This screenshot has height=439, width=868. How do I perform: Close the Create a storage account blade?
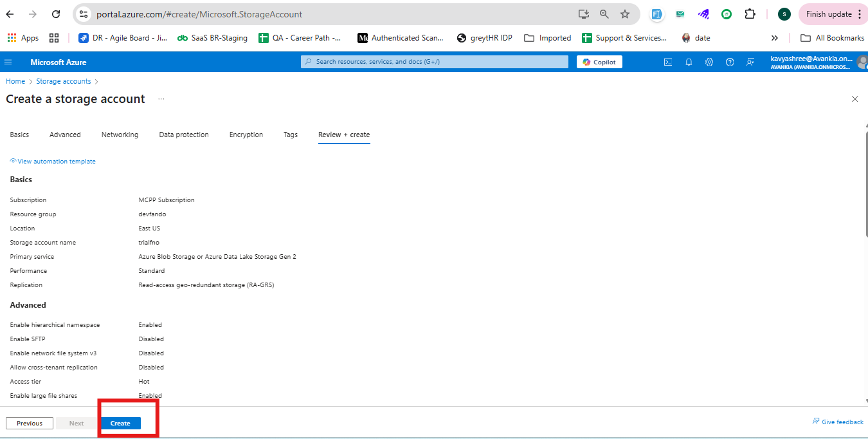pyautogui.click(x=854, y=99)
